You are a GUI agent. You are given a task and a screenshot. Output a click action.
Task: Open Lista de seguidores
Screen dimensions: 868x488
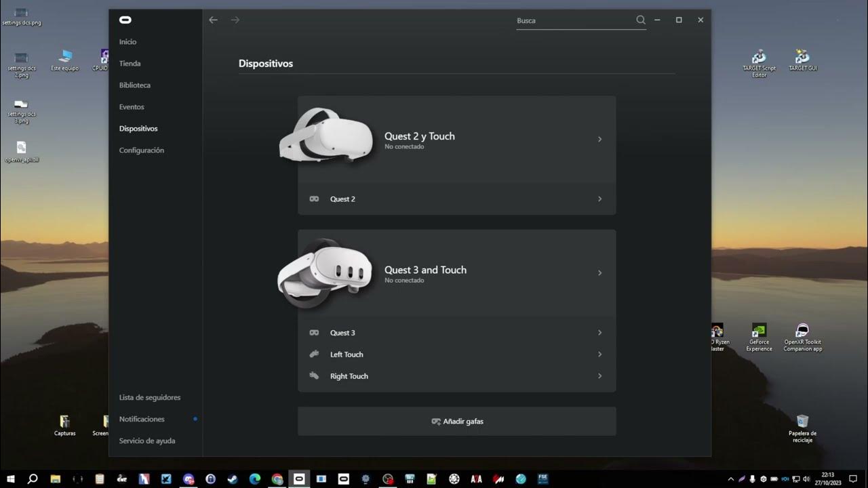pyautogui.click(x=150, y=397)
